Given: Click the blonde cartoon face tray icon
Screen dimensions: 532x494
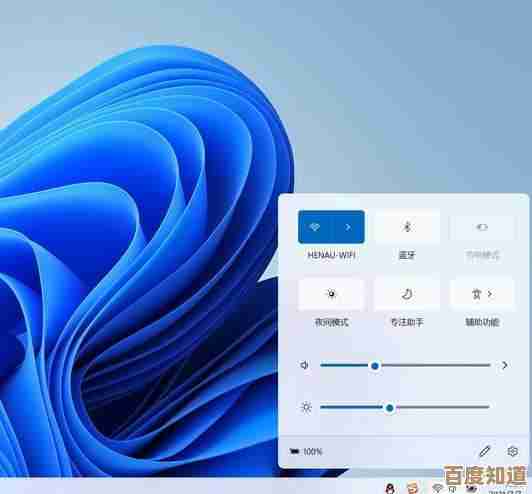Looking at the screenshot, I should [x=413, y=488].
